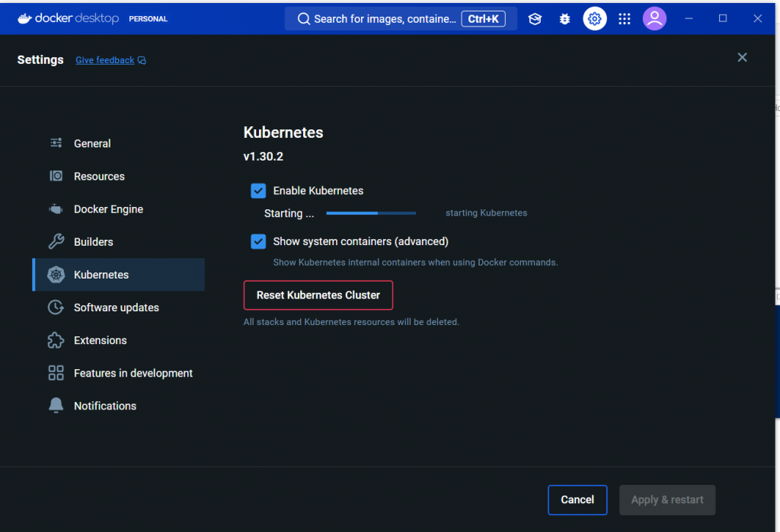The image size is (780, 532).
Task: Open the user account avatar
Action: (x=654, y=19)
